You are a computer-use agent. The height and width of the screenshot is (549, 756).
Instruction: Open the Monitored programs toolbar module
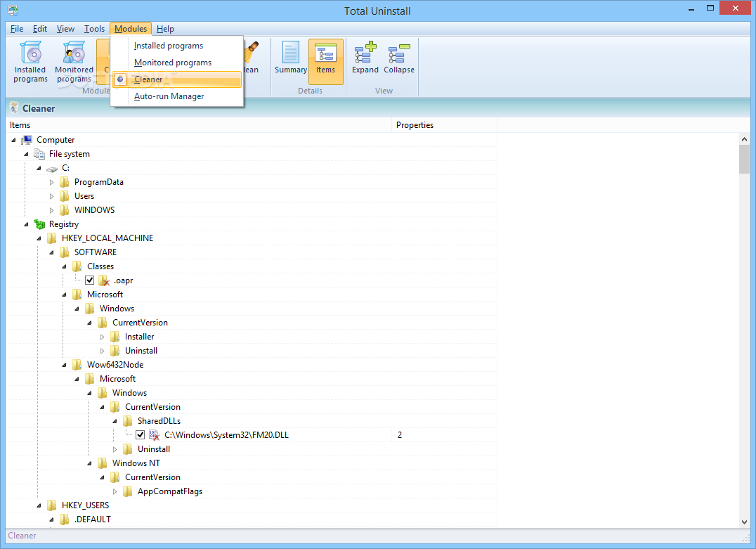pyautogui.click(x=74, y=62)
